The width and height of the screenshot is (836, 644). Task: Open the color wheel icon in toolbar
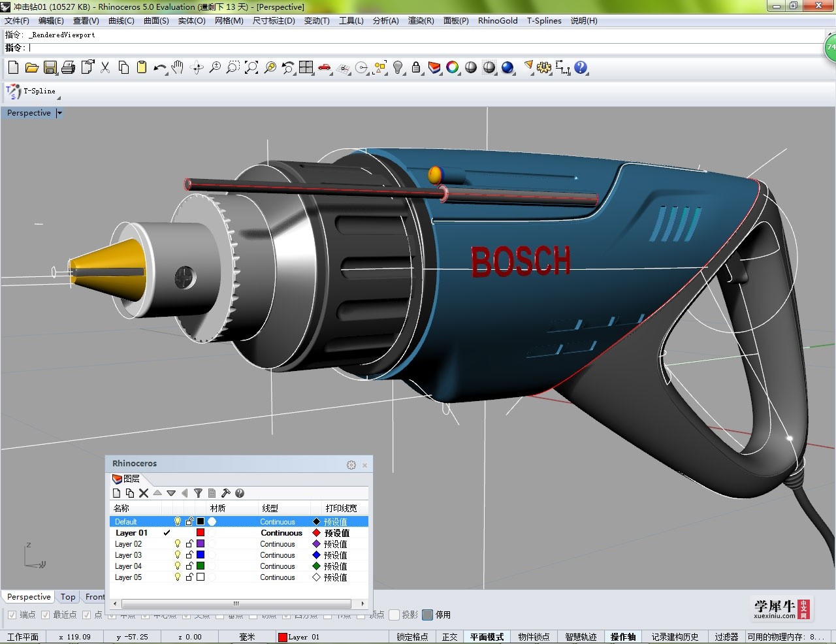tap(453, 67)
